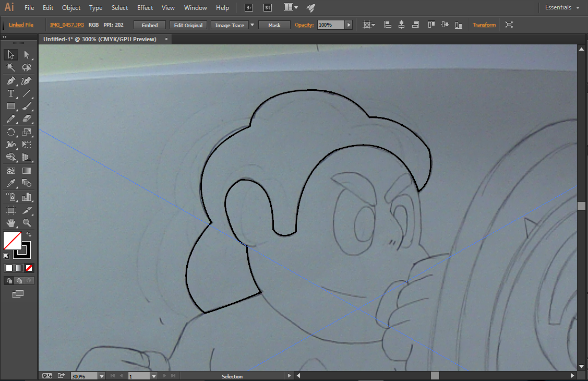Image resolution: width=588 pixels, height=381 pixels.
Task: Click the Linked File link
Action: click(x=21, y=25)
